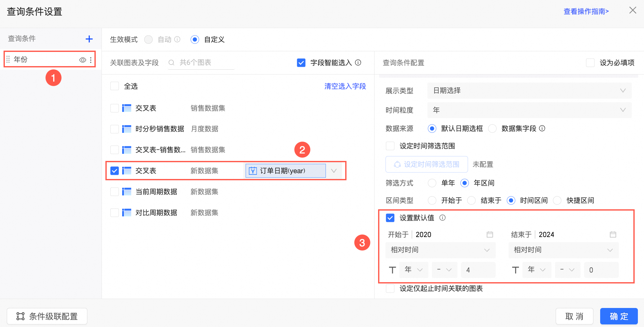Select the 年份 query condition item
Image resolution: width=644 pixels, height=327 pixels.
click(x=50, y=59)
